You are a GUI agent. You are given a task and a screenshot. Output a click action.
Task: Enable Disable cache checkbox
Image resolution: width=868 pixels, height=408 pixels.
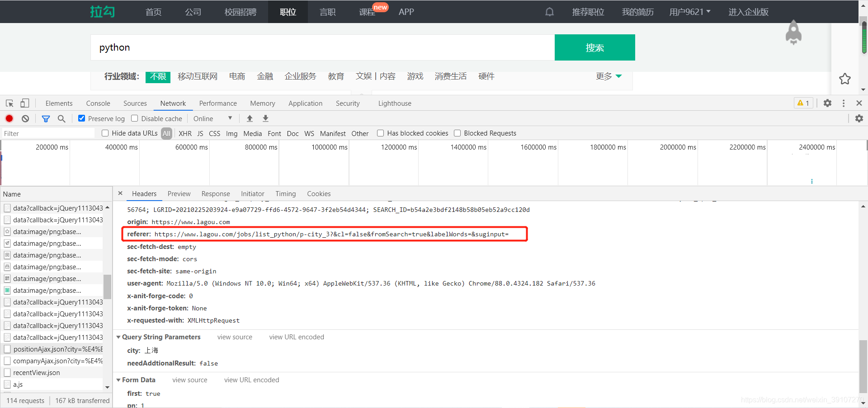tap(134, 118)
